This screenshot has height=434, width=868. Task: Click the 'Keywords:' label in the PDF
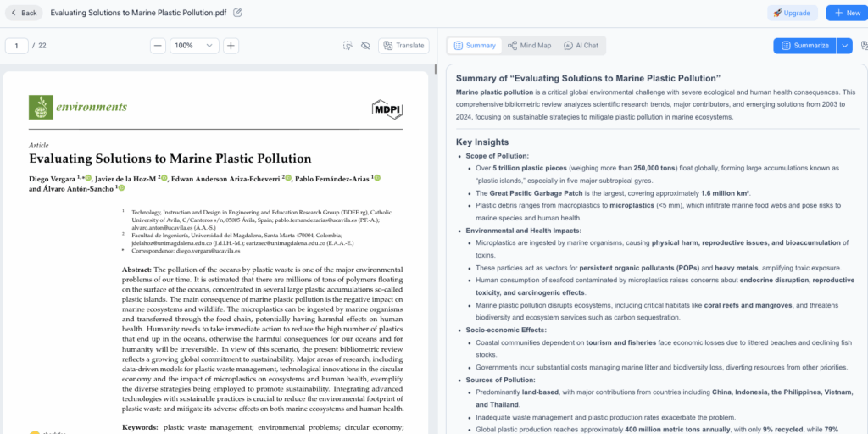coord(140,427)
